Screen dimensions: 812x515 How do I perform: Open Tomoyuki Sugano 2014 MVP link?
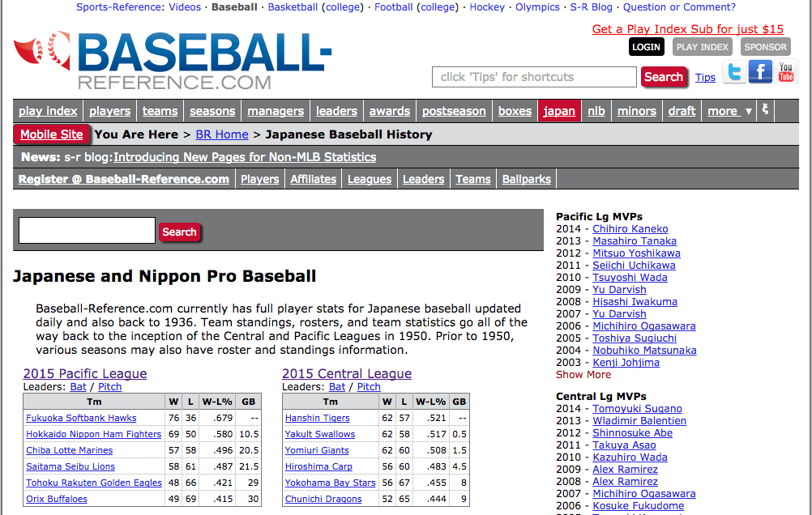tap(637, 409)
